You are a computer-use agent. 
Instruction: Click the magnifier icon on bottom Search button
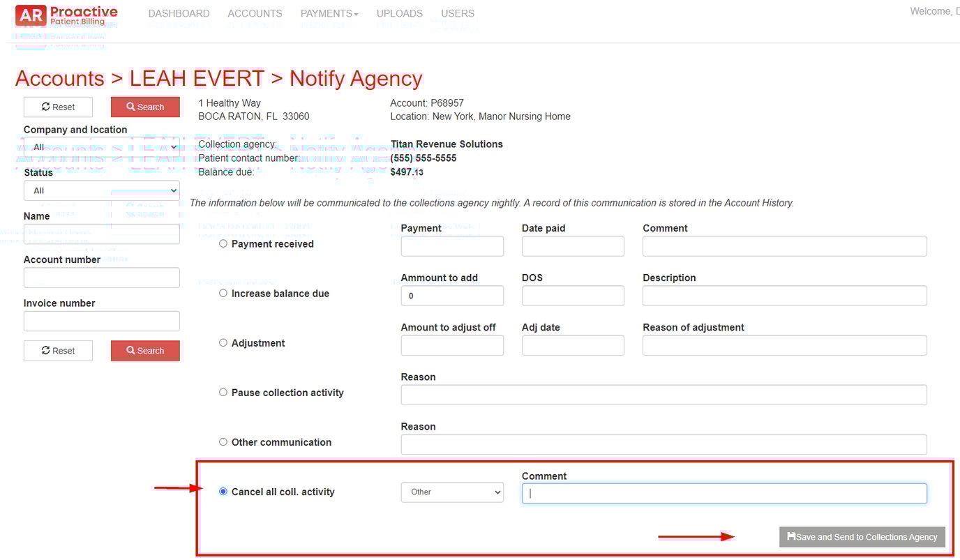pos(132,350)
